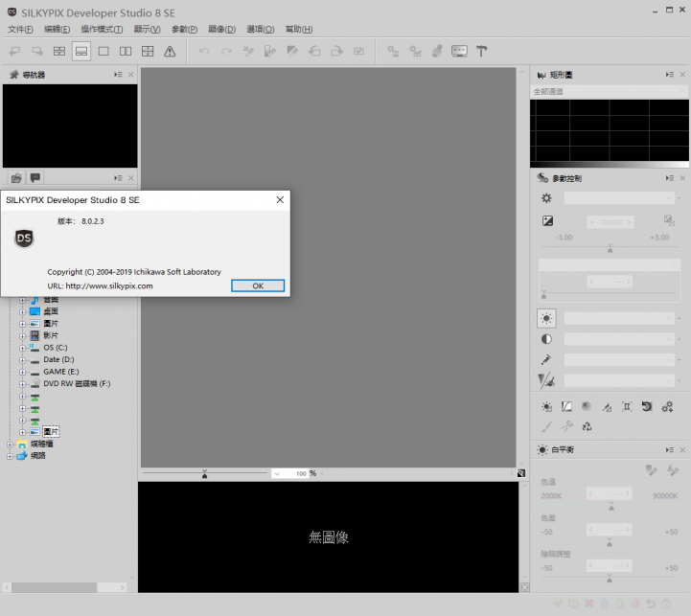
Task: Expand the GAME (E:) drive node
Action: coord(22,372)
